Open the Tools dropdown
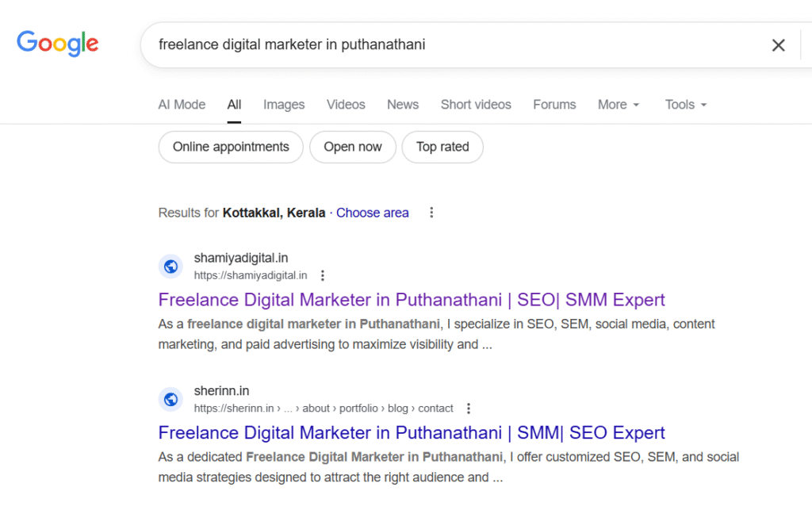The width and height of the screenshot is (812, 518). click(685, 105)
